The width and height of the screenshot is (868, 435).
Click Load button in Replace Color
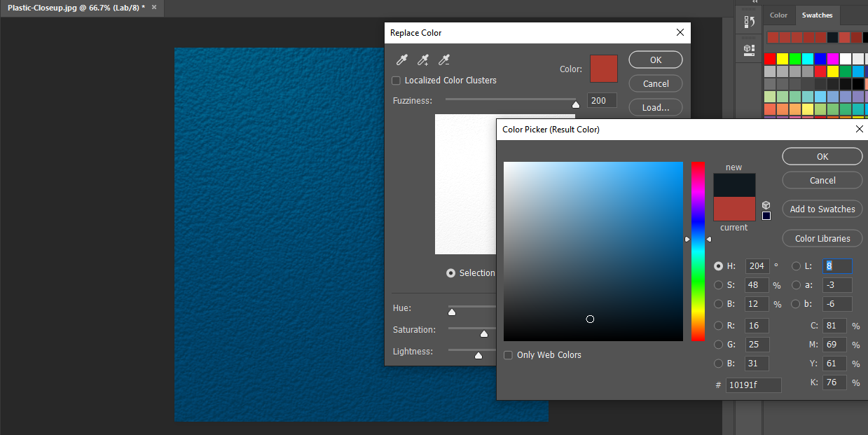[x=656, y=107]
